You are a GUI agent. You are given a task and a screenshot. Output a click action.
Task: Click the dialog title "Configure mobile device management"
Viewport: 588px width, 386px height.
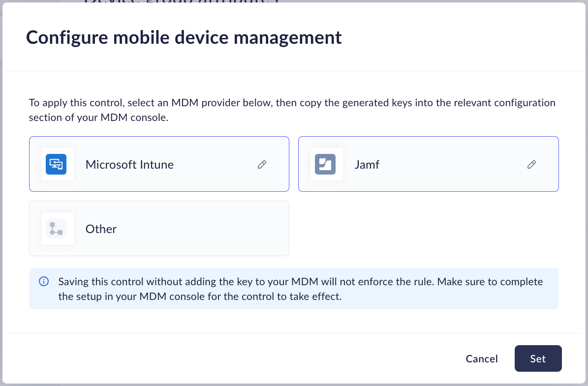coord(184,37)
